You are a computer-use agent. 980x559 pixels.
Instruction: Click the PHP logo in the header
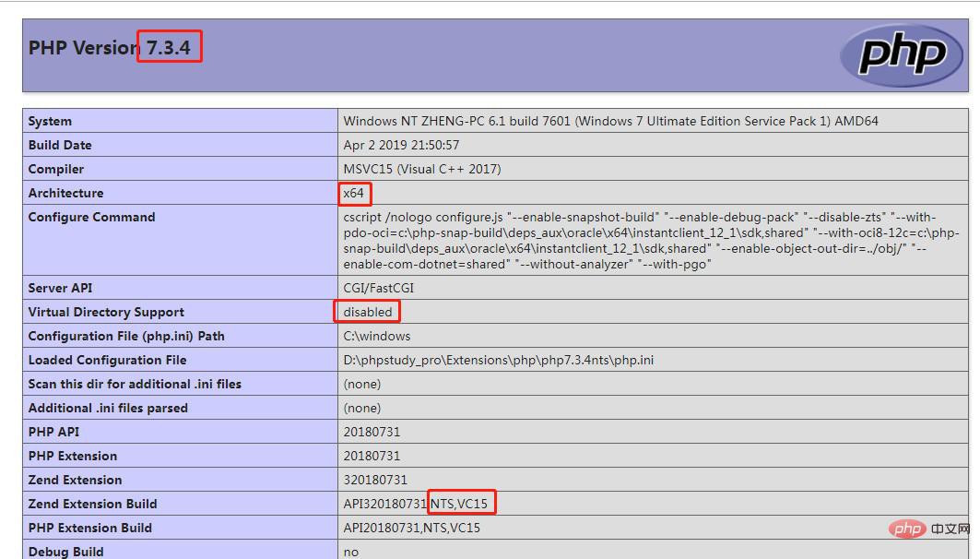pos(902,55)
